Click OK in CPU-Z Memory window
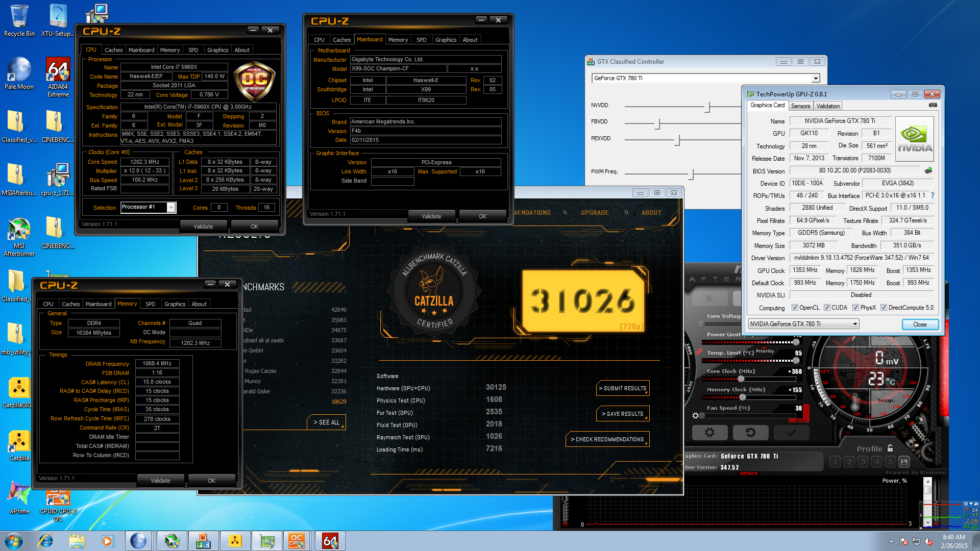 [x=211, y=481]
